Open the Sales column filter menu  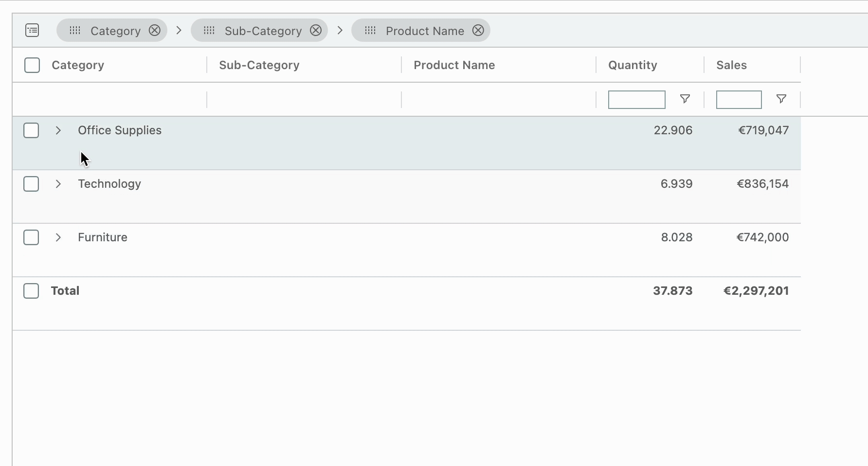point(781,99)
